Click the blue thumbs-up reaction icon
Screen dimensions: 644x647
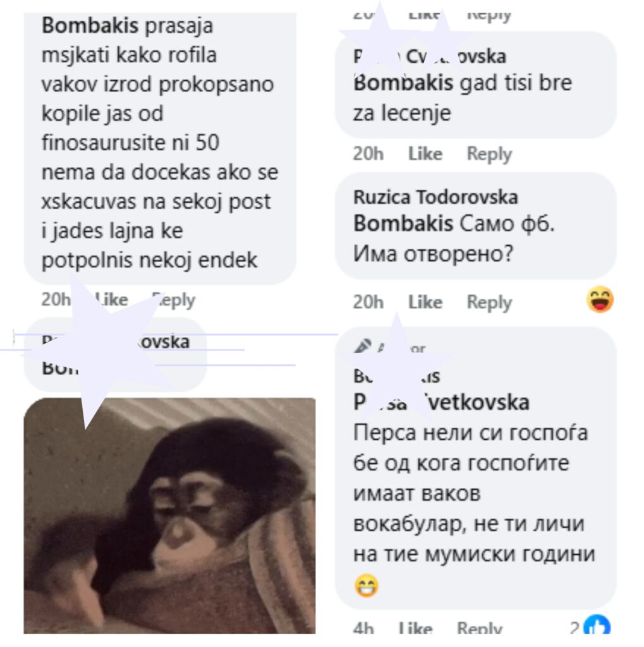pos(597,625)
